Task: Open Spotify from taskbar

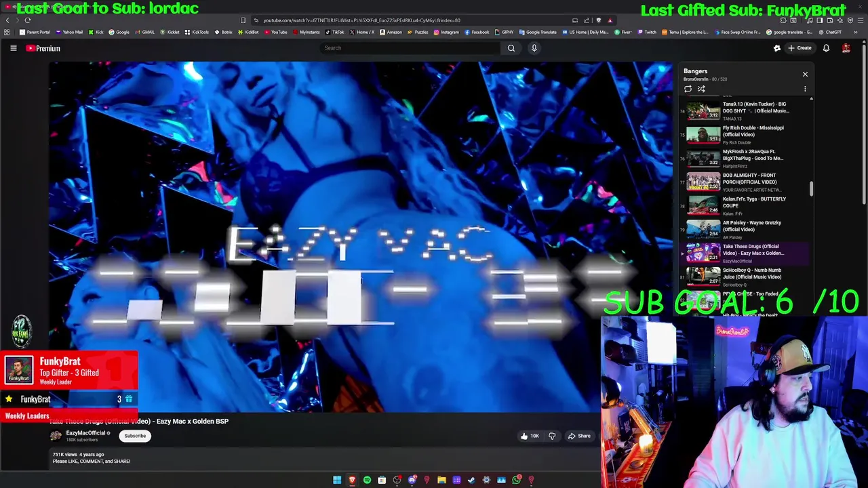Action: [367, 480]
